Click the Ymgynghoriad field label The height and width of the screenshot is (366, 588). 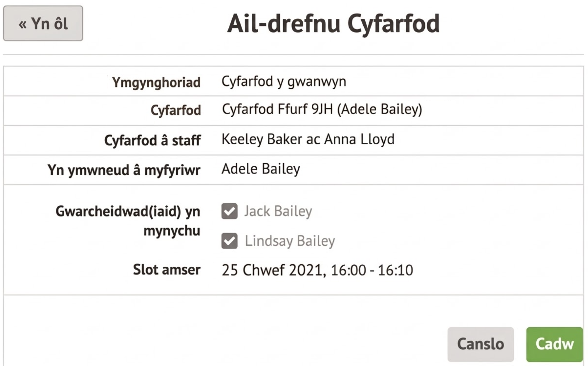tap(156, 82)
